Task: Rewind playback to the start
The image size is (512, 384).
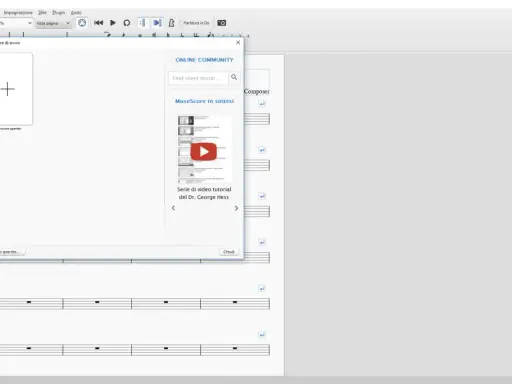Action: point(98,23)
